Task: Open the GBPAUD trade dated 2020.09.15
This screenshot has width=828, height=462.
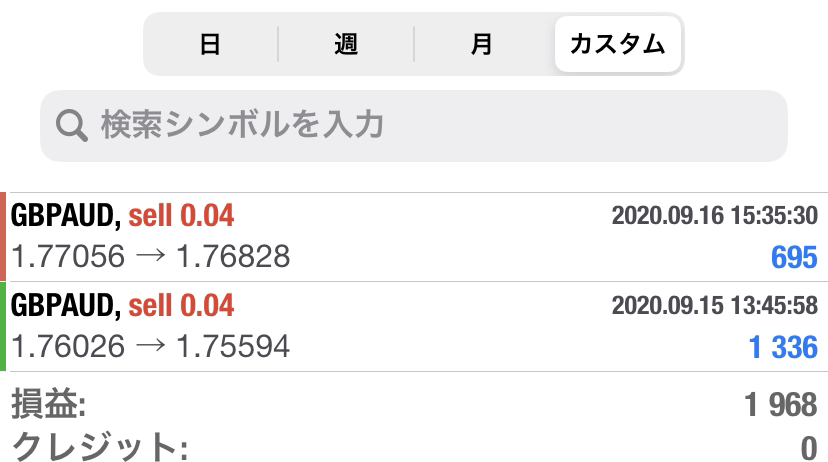Action: (414, 326)
